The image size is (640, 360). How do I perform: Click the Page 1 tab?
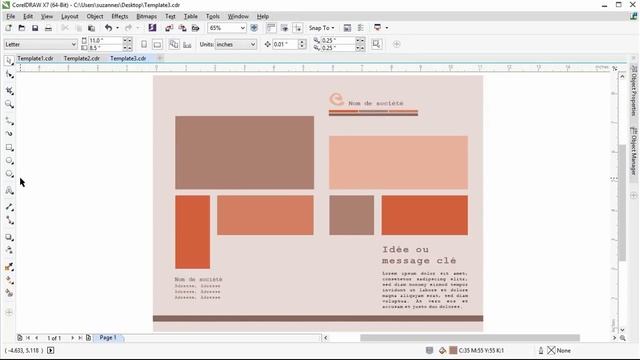click(108, 338)
